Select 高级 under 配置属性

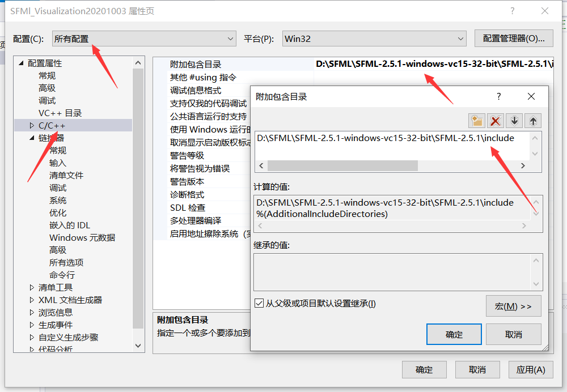click(47, 88)
